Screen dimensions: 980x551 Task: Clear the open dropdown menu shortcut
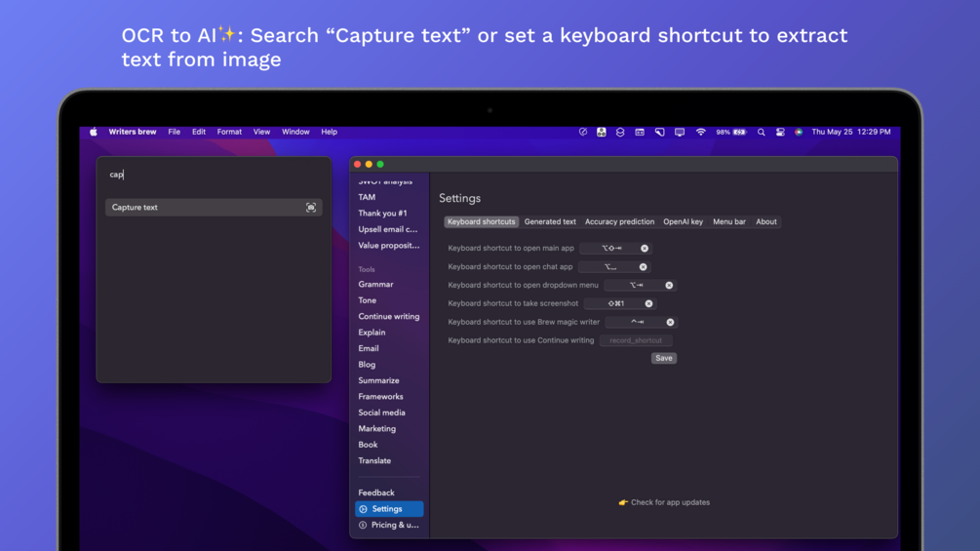669,286
